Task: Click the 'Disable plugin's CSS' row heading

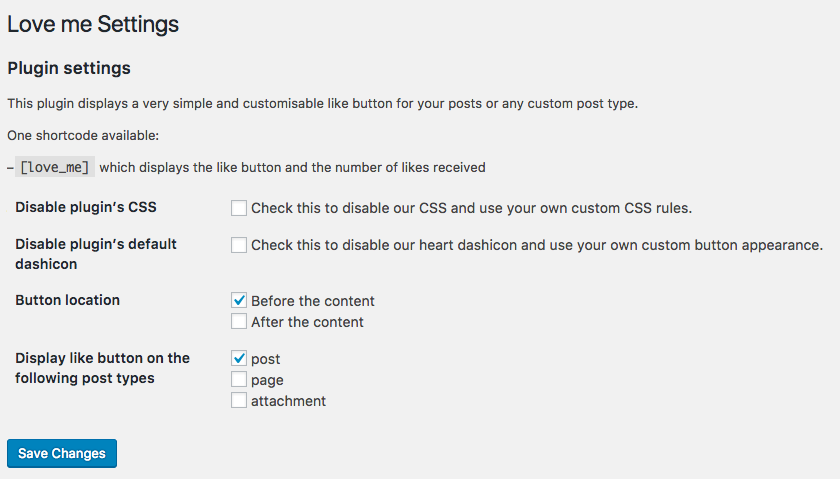Action: tap(86, 207)
